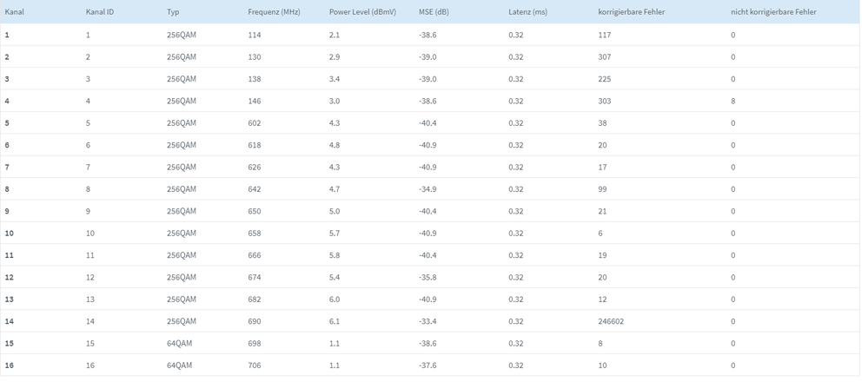The width and height of the screenshot is (868, 382).
Task: Click the 64QAM type cell for channel 15
Action: tap(179, 344)
